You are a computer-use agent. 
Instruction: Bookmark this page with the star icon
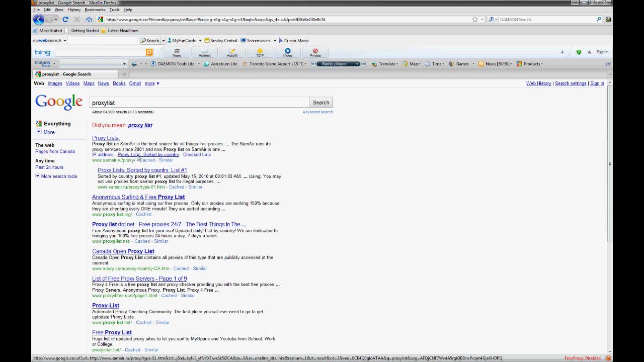click(475, 20)
